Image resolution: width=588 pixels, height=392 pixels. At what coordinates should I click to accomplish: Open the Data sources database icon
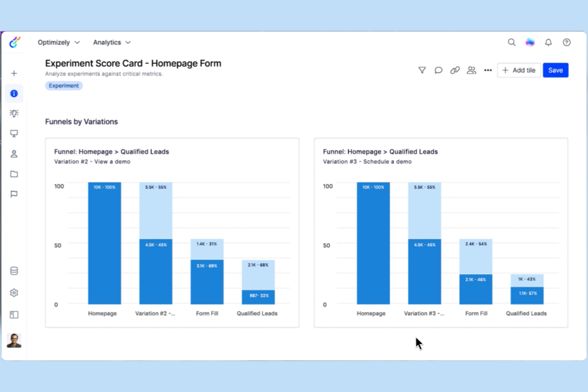[x=14, y=270]
